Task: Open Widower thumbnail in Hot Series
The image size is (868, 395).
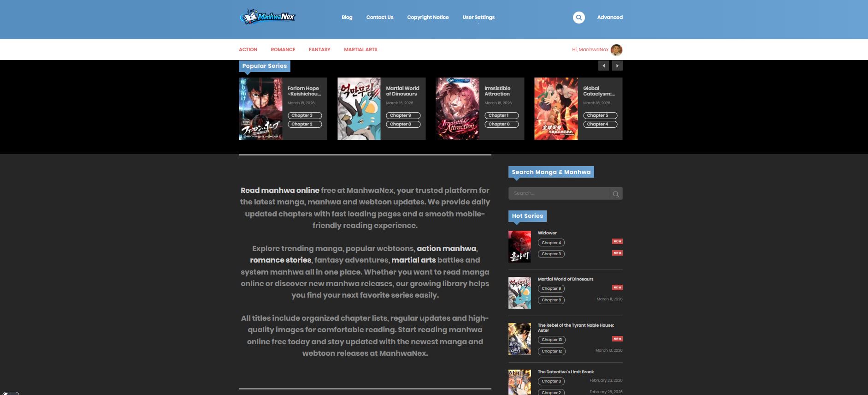Action: click(x=520, y=246)
